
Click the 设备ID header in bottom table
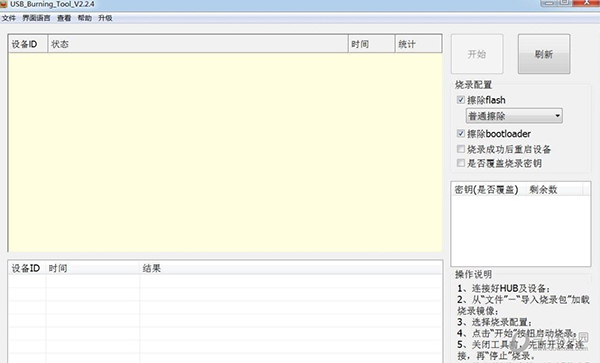point(27,269)
